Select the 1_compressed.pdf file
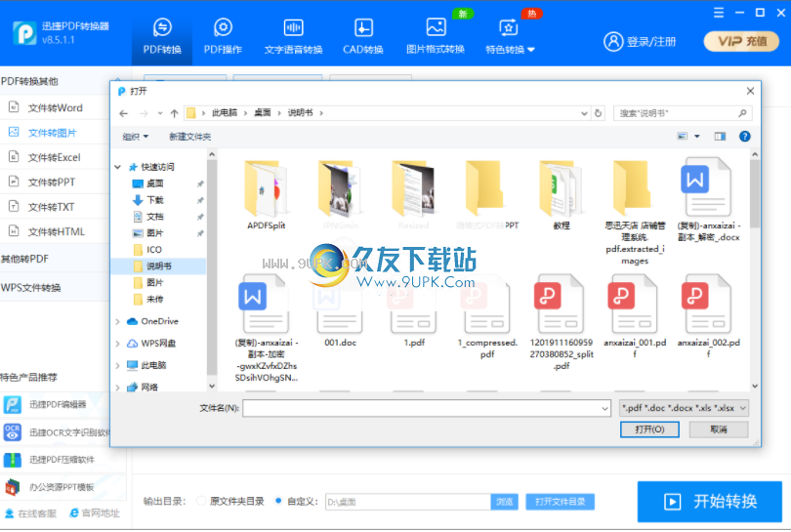 (487, 316)
